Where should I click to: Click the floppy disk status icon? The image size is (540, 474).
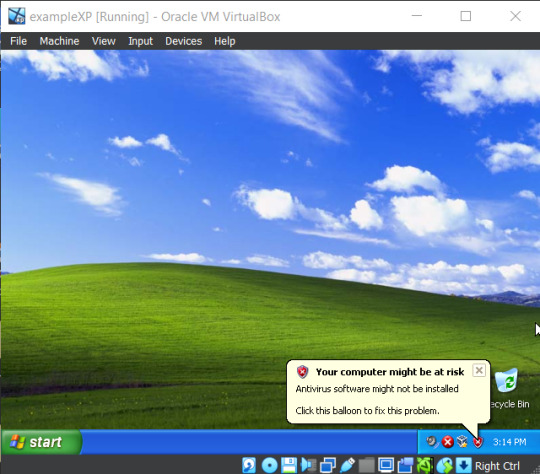click(x=289, y=465)
